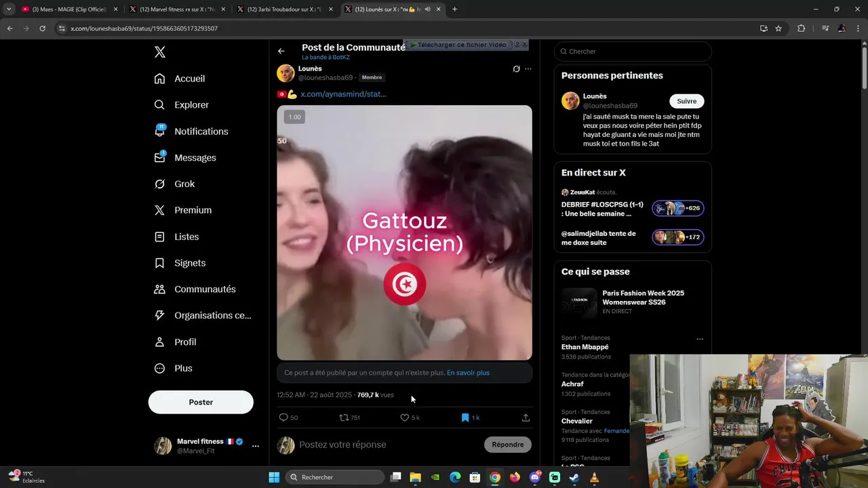Switch to Marvel fitness X tab
This screenshot has height=488, width=868.
click(177, 9)
